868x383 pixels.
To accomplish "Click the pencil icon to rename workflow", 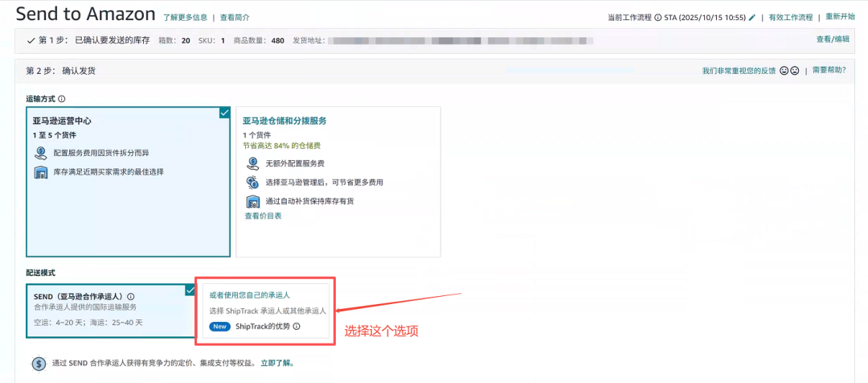I will click(751, 18).
